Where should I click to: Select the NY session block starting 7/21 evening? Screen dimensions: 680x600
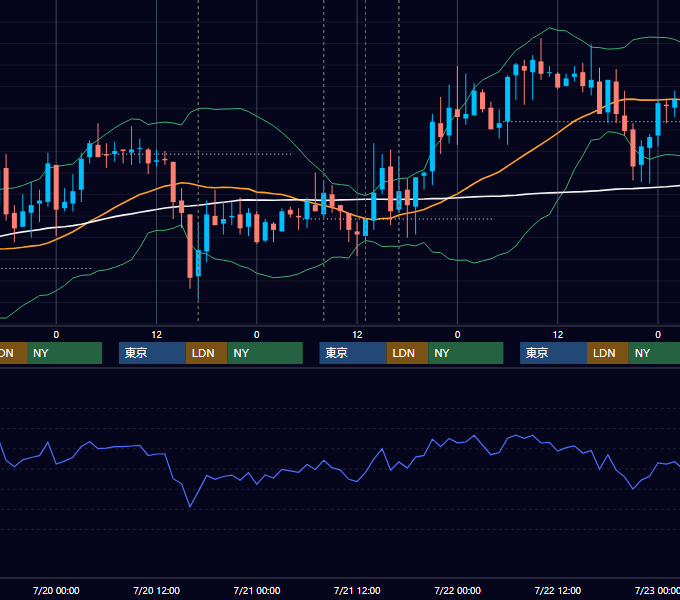[x=466, y=353]
